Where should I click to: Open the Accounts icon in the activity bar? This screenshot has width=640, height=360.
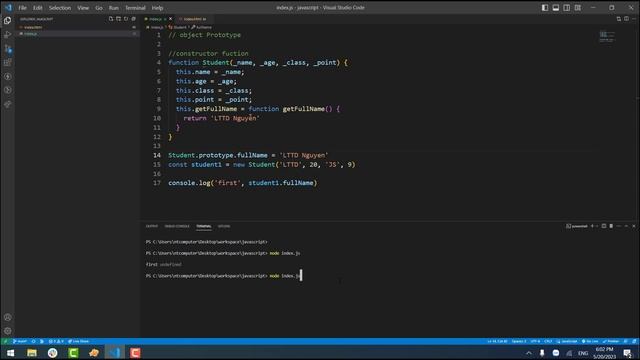[7, 317]
